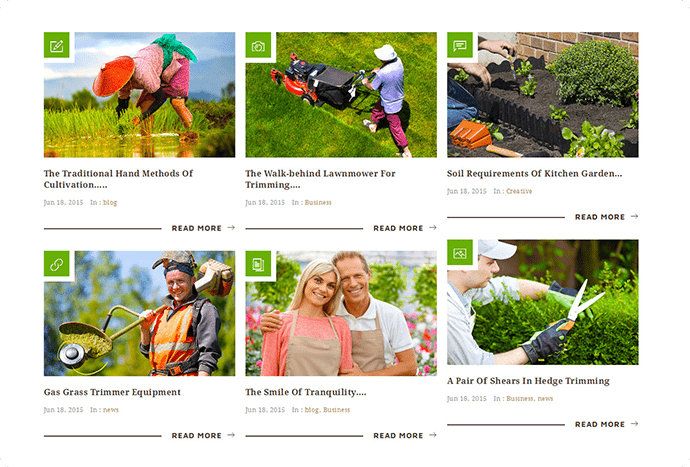Click Read More under the lawnmower post
The height and width of the screenshot is (467, 690).
click(x=398, y=228)
